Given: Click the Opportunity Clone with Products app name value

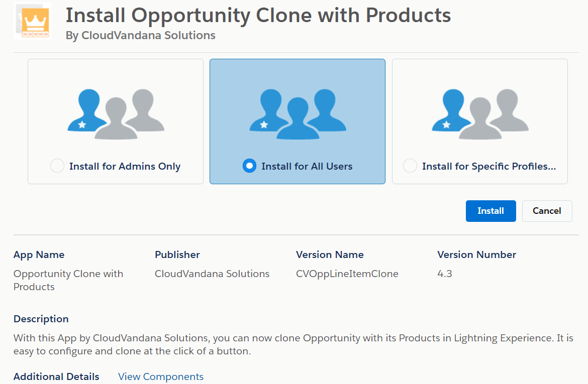Looking at the screenshot, I should pyautogui.click(x=68, y=280).
